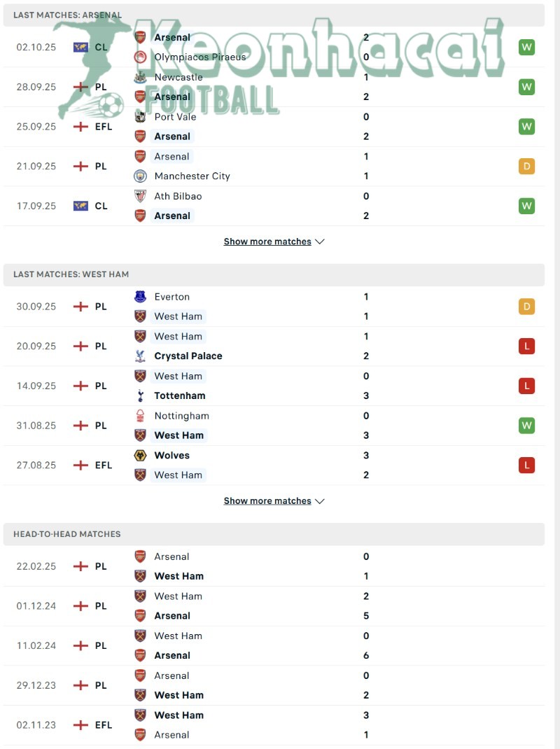Select the HEAD-TO-HEAD MATCHES header
Viewport: 560px width, 749px height.
point(66,534)
